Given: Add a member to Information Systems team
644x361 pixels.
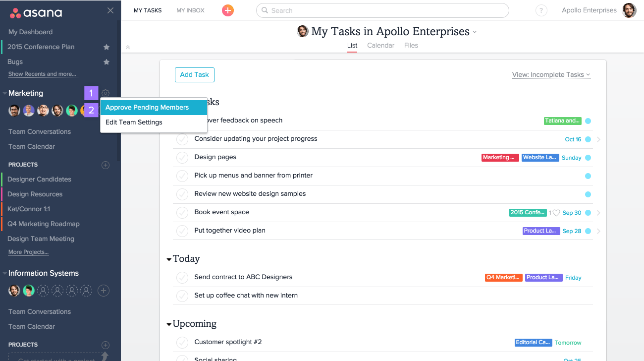Looking at the screenshot, I should [x=103, y=291].
